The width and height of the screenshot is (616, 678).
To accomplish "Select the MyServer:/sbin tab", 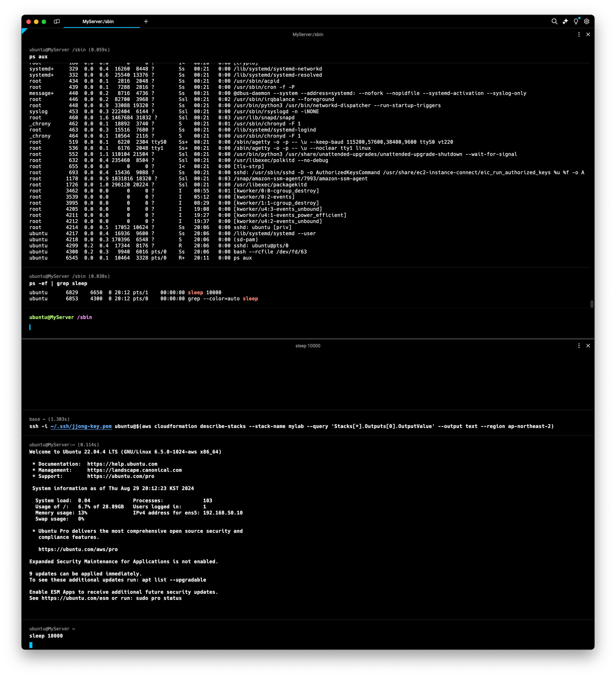I will 98,22.
